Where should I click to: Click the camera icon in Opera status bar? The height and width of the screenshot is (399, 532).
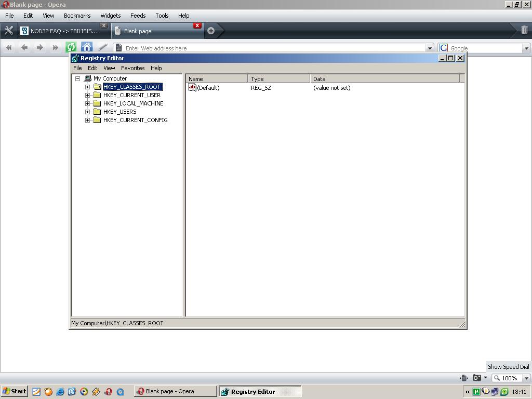tap(476, 378)
